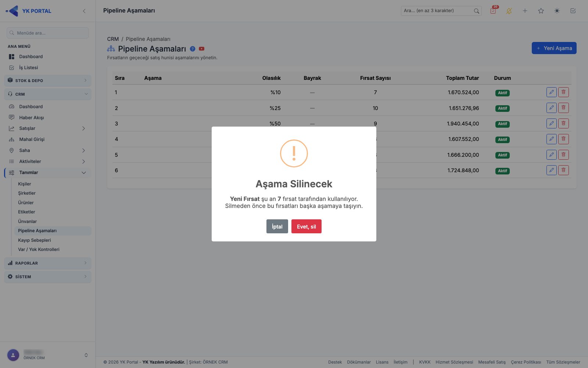Collapse the sidebar with the arrow icon

[x=84, y=11]
